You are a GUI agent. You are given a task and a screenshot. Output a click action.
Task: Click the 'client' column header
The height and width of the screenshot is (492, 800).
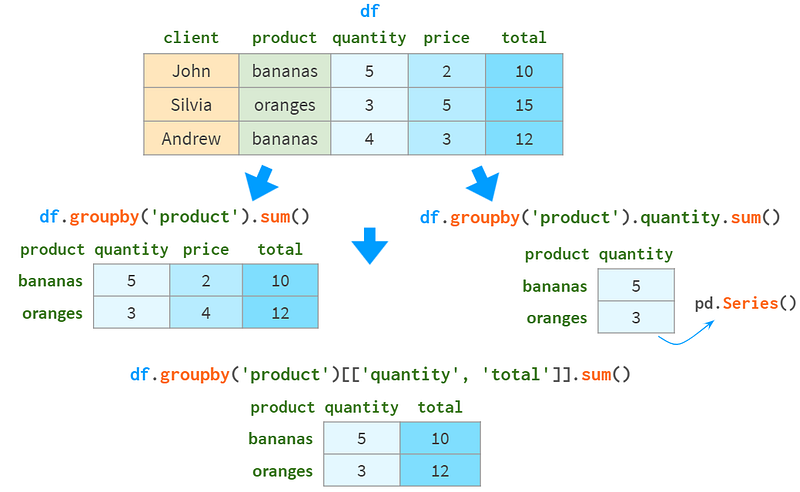tap(191, 38)
